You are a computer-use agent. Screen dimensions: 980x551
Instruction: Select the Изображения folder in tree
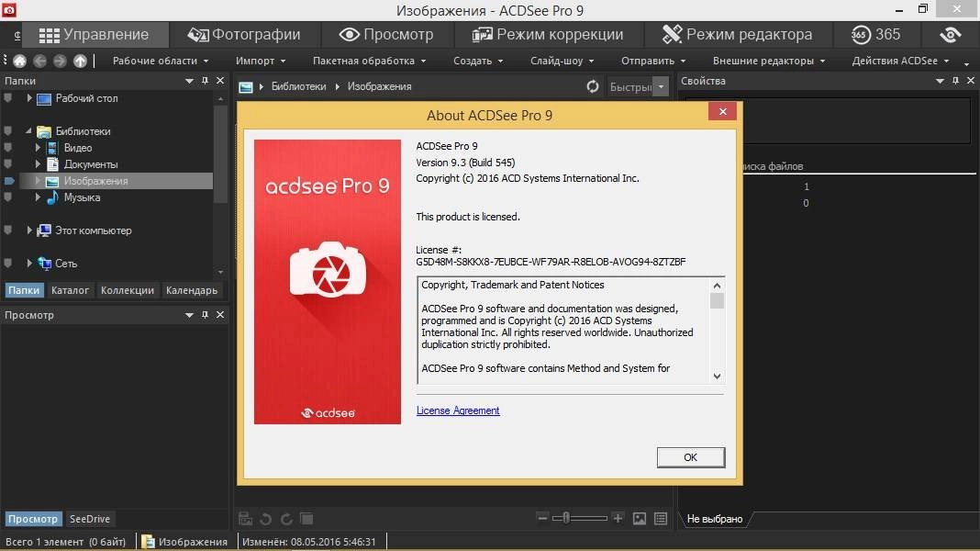95,181
